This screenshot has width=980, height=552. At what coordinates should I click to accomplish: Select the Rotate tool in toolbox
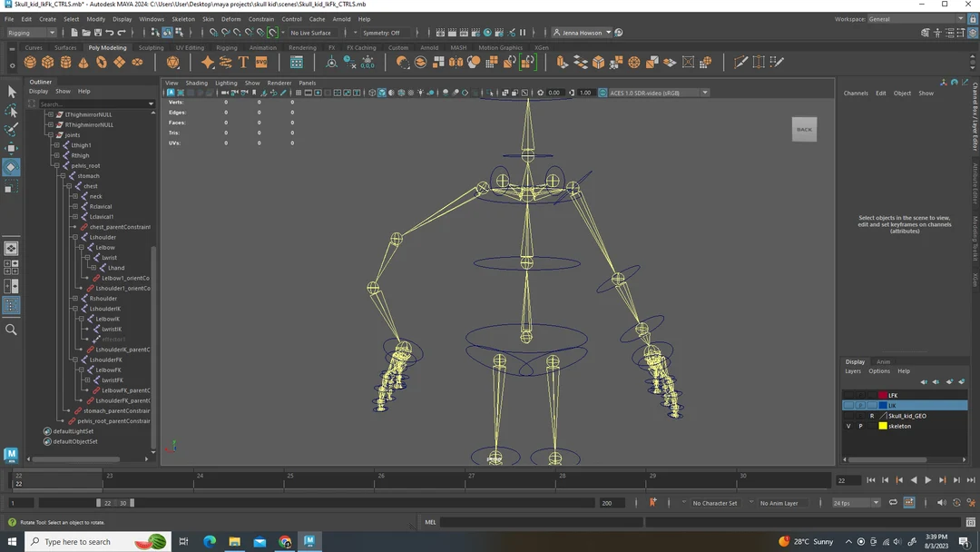click(11, 167)
